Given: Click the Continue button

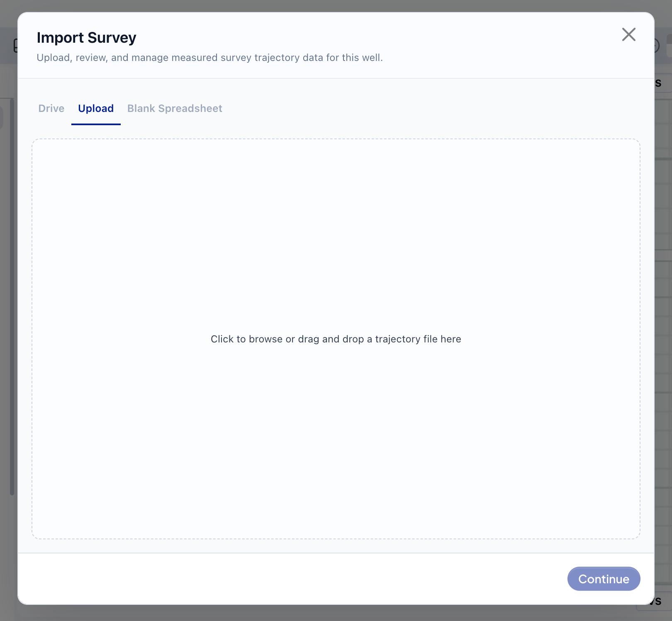Looking at the screenshot, I should tap(604, 579).
